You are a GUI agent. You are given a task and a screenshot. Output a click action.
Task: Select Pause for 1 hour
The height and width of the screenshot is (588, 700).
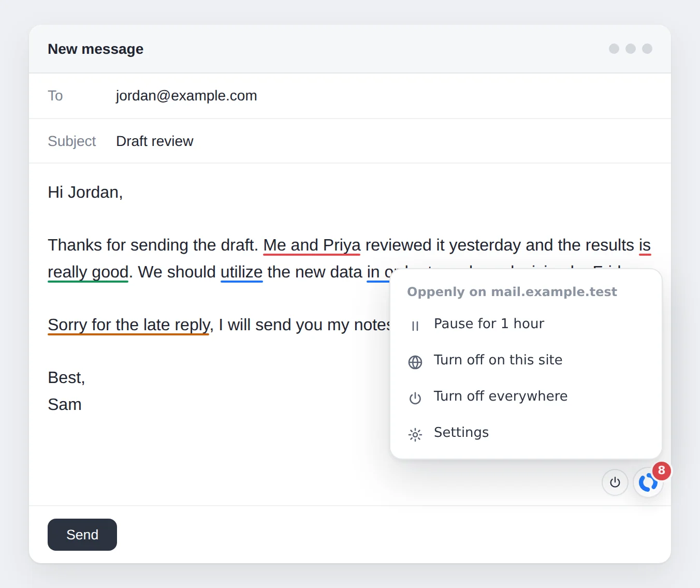tap(526, 324)
